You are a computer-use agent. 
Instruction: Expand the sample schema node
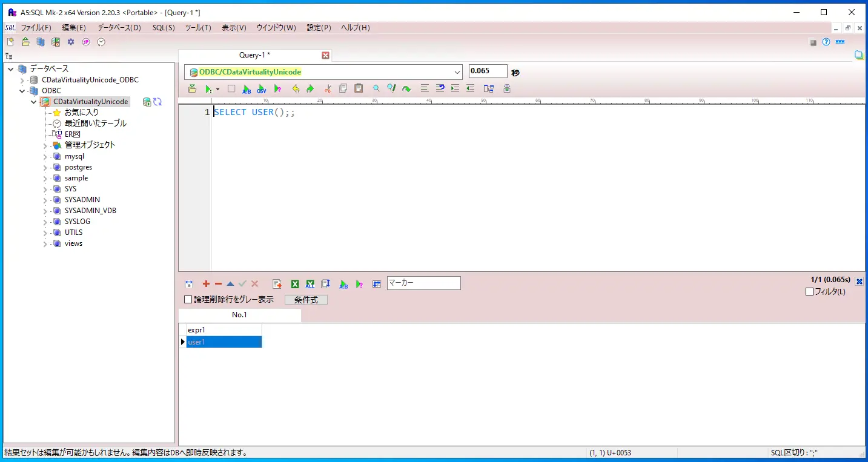45,179
